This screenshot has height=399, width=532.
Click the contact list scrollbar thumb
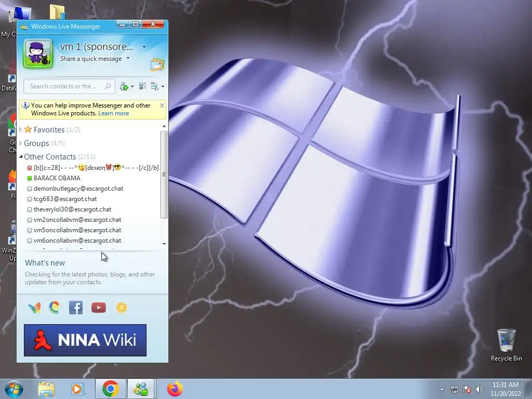click(x=164, y=175)
